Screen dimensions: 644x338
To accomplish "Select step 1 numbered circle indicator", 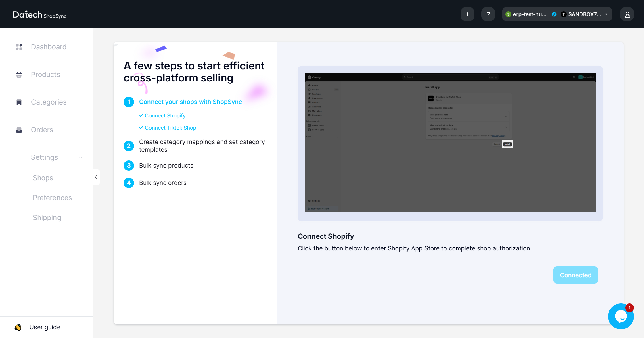I will [129, 102].
